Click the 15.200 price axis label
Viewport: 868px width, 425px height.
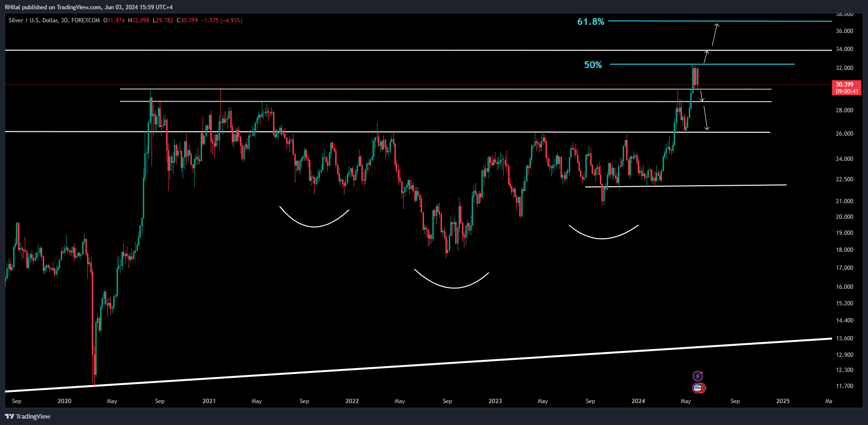pyautogui.click(x=845, y=303)
